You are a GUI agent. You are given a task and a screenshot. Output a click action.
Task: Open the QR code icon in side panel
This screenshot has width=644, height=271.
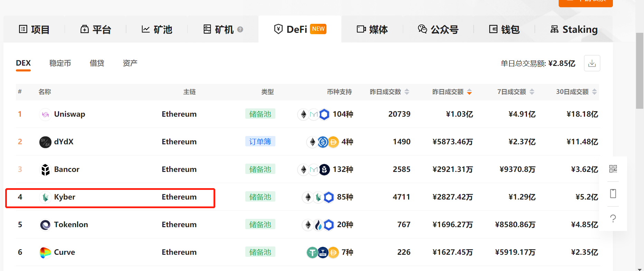(613, 169)
